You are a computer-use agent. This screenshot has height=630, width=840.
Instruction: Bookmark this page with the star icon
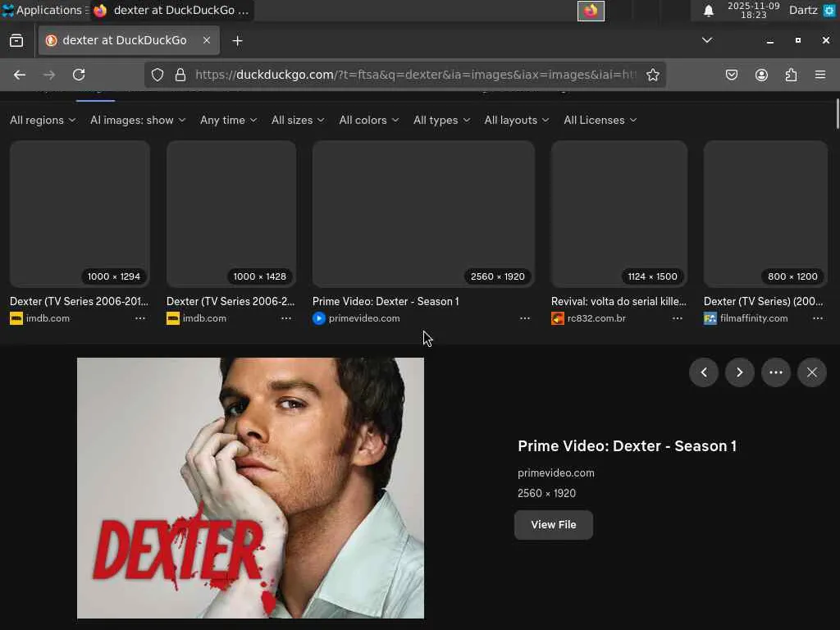(x=652, y=75)
